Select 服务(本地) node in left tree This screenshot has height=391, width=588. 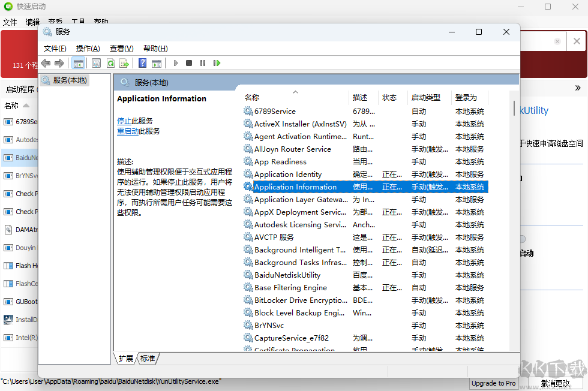coord(65,80)
